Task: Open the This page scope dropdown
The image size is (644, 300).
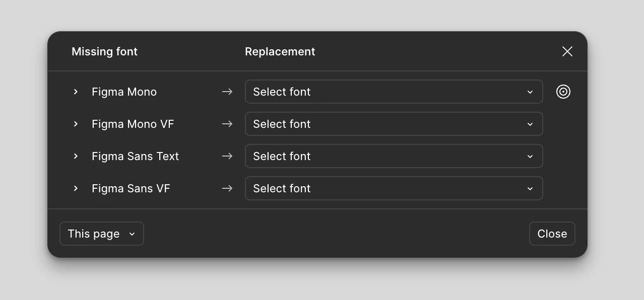Action: tap(101, 234)
